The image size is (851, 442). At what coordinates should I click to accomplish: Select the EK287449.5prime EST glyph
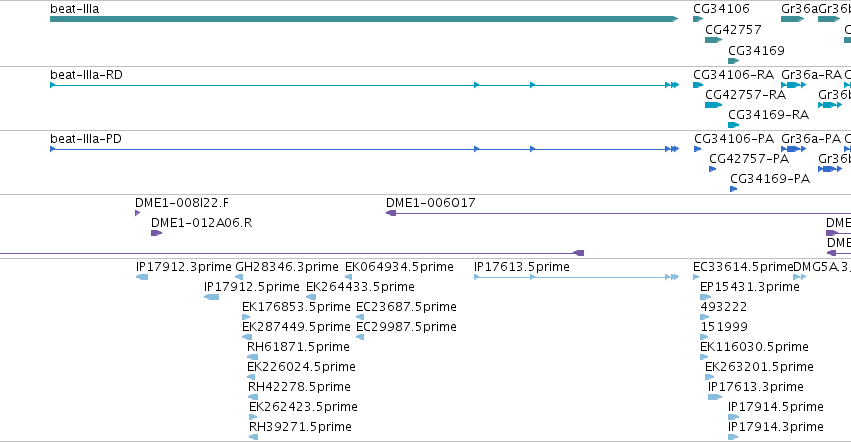[x=247, y=337]
